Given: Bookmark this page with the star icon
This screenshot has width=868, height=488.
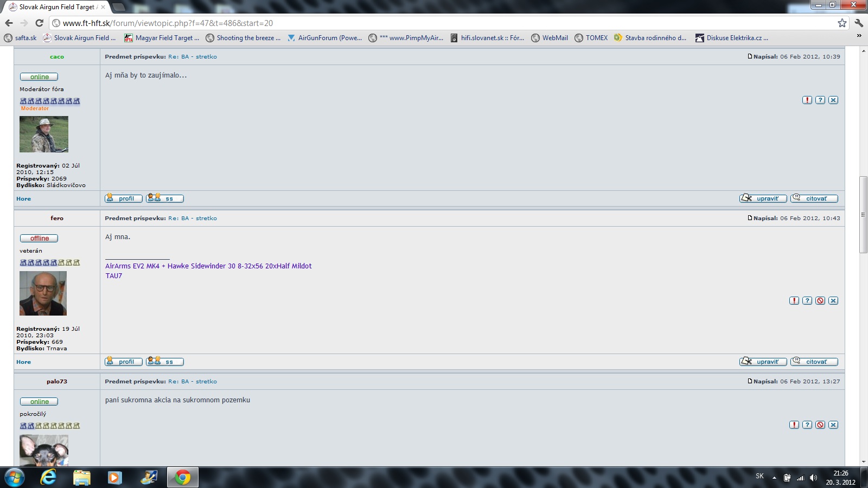Looking at the screenshot, I should [x=841, y=23].
